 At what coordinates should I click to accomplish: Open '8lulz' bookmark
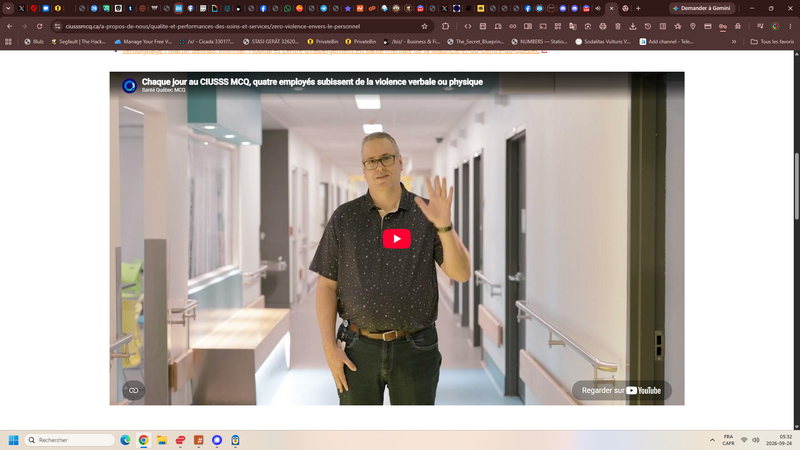pos(34,42)
